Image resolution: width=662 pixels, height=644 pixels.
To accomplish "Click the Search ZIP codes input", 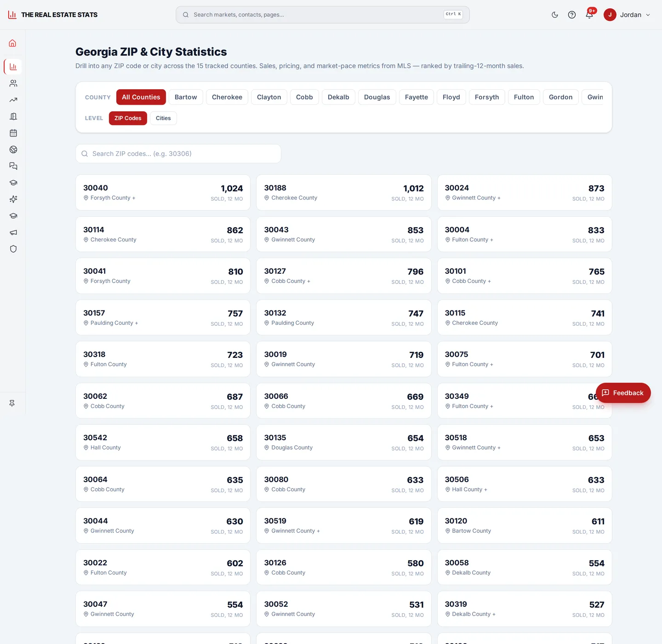I will tap(178, 154).
